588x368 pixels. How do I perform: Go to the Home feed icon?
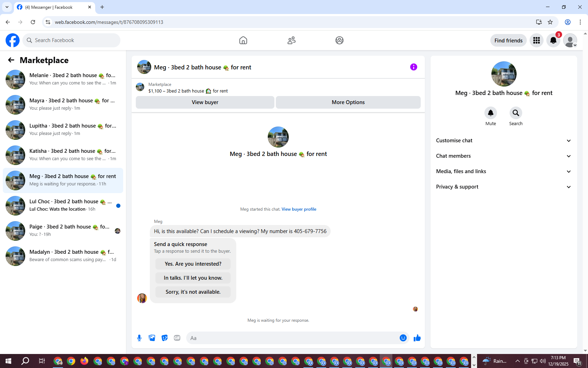[x=243, y=40]
